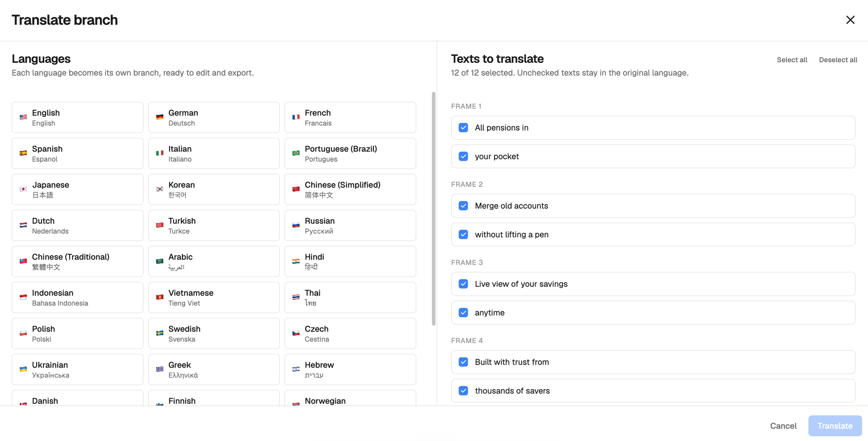The height and width of the screenshot is (441, 868).
Task: Click the Japanese flag icon
Action: coord(23,189)
